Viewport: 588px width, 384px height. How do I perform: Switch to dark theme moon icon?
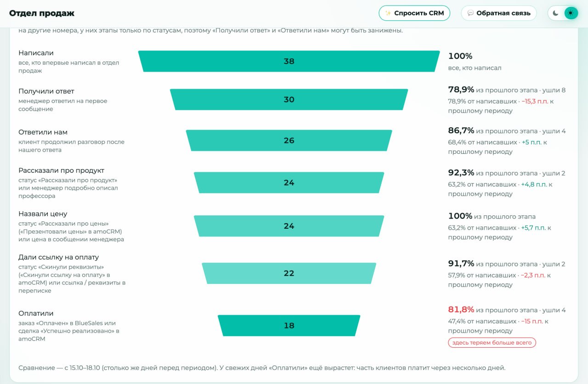[556, 13]
